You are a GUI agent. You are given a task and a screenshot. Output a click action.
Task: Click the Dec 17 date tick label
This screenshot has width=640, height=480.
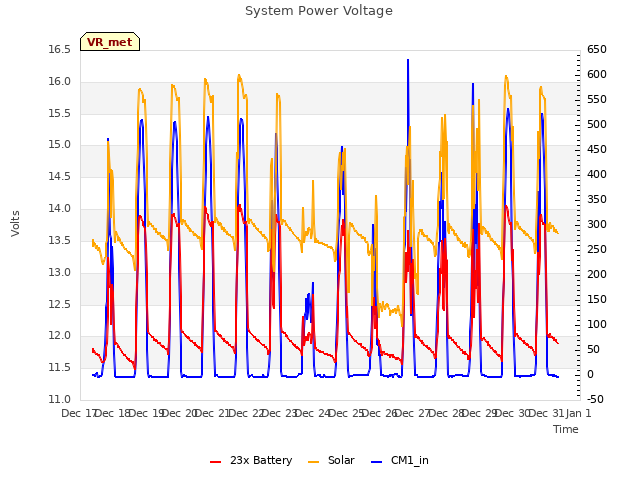[78, 413]
